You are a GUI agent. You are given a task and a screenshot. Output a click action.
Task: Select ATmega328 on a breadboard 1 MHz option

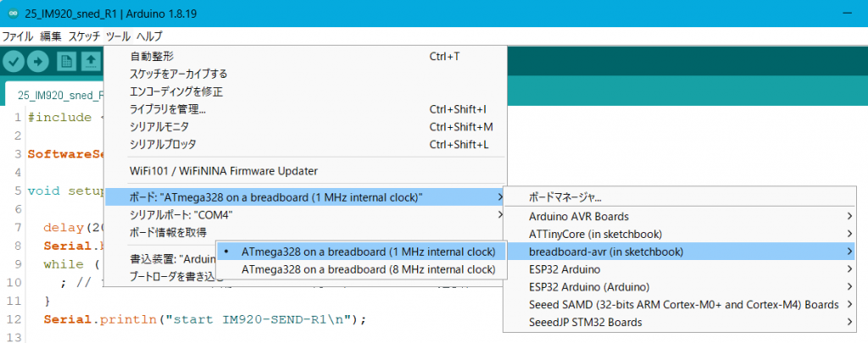pyautogui.click(x=368, y=252)
